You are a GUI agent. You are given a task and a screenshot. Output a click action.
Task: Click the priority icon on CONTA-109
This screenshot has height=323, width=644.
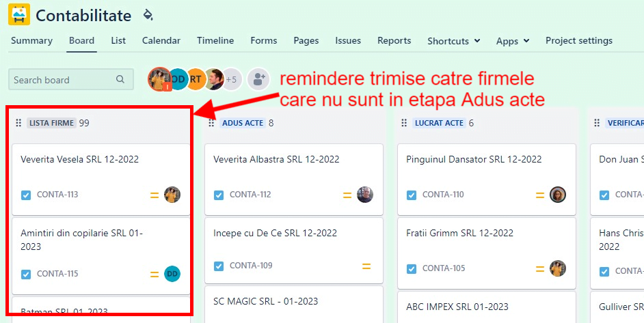366,266
